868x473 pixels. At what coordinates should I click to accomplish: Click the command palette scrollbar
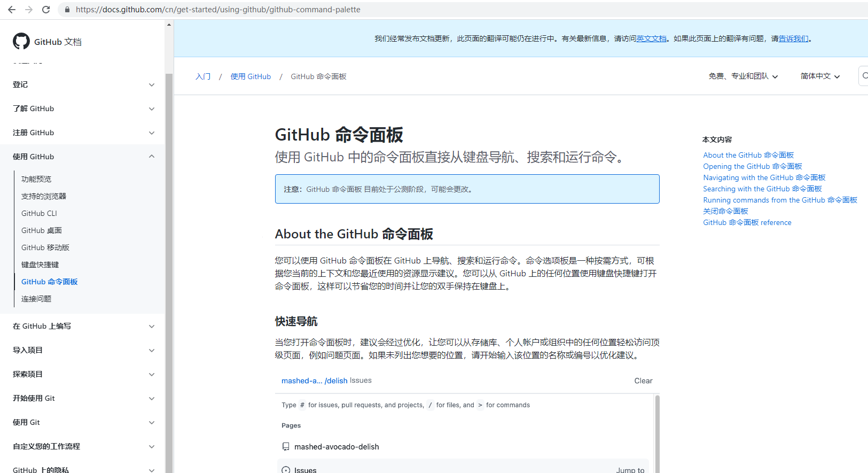(657, 434)
